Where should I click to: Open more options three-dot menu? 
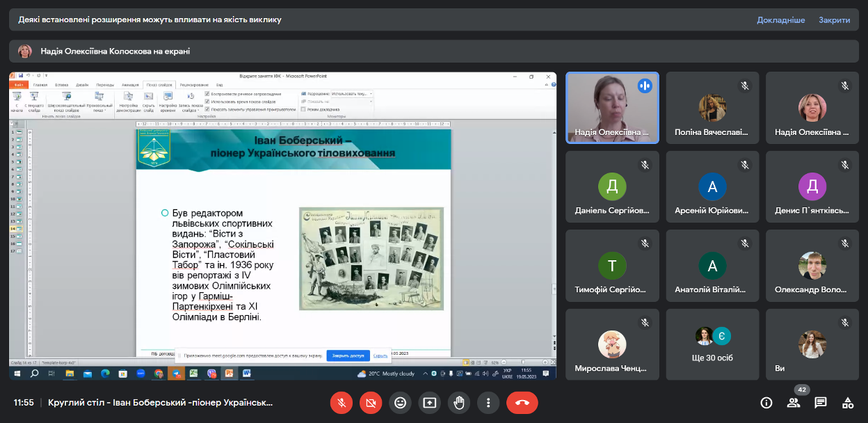tap(489, 402)
